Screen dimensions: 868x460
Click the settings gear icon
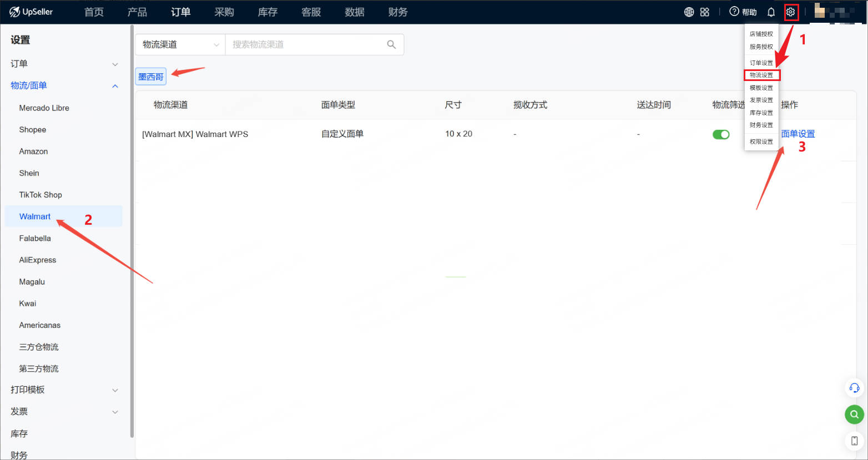[790, 12]
